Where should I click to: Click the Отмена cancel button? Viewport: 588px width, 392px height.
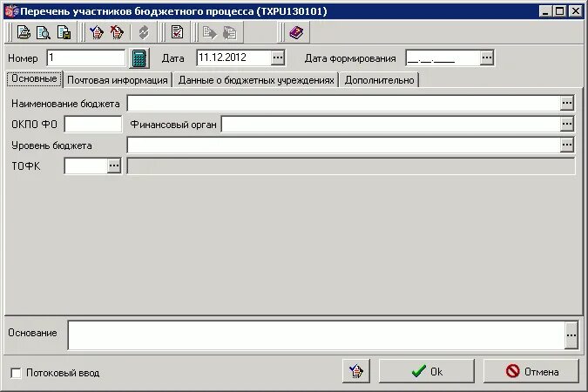pyautogui.click(x=531, y=371)
